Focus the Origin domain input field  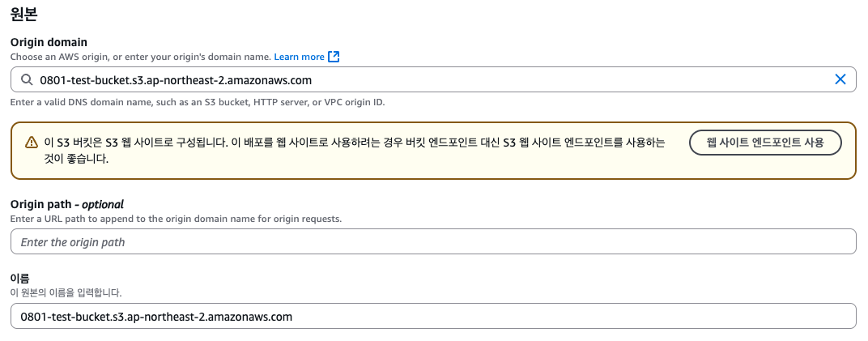coord(433,79)
